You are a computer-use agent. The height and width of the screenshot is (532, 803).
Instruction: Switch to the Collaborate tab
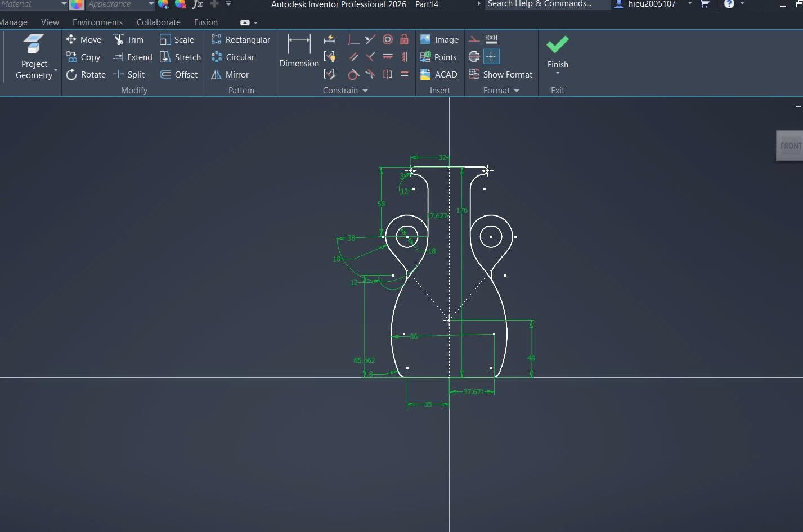pyautogui.click(x=158, y=22)
